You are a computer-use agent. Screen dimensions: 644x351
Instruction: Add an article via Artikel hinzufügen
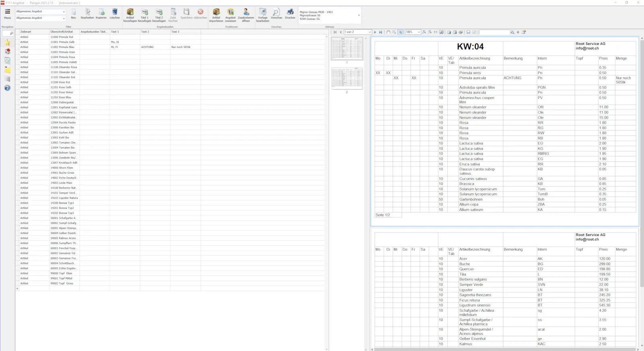tap(130, 15)
